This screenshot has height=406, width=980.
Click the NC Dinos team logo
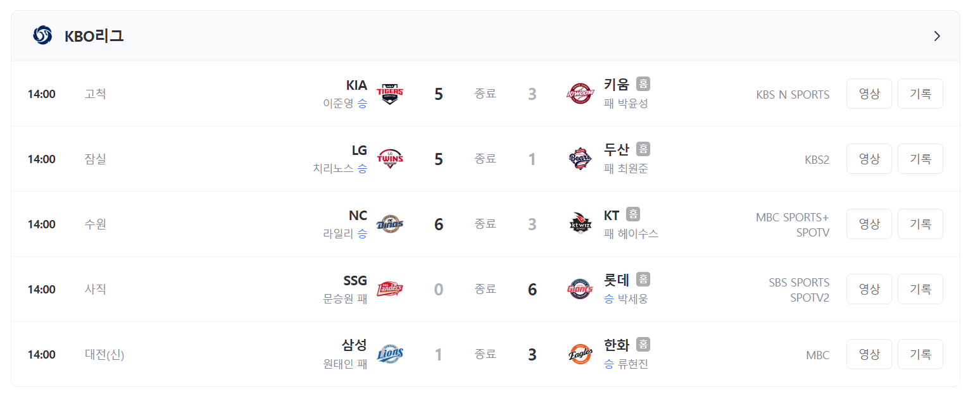click(390, 225)
